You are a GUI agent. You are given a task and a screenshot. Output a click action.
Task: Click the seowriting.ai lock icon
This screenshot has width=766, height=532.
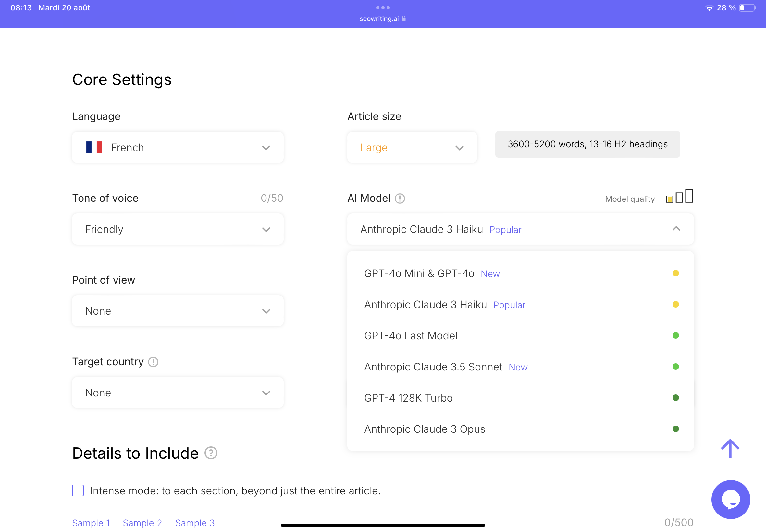tap(403, 18)
